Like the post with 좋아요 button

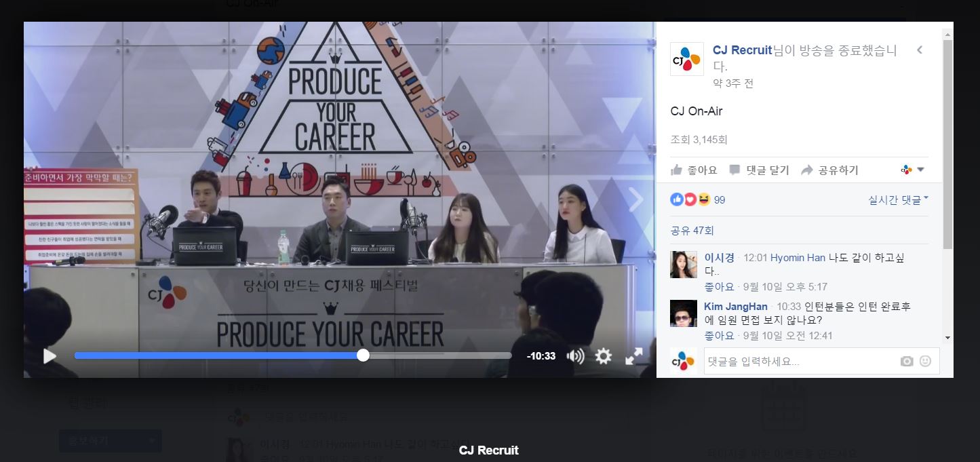pyautogui.click(x=694, y=170)
